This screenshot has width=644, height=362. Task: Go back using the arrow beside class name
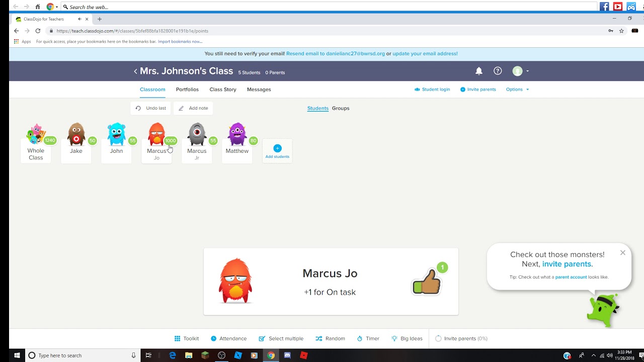coord(135,71)
